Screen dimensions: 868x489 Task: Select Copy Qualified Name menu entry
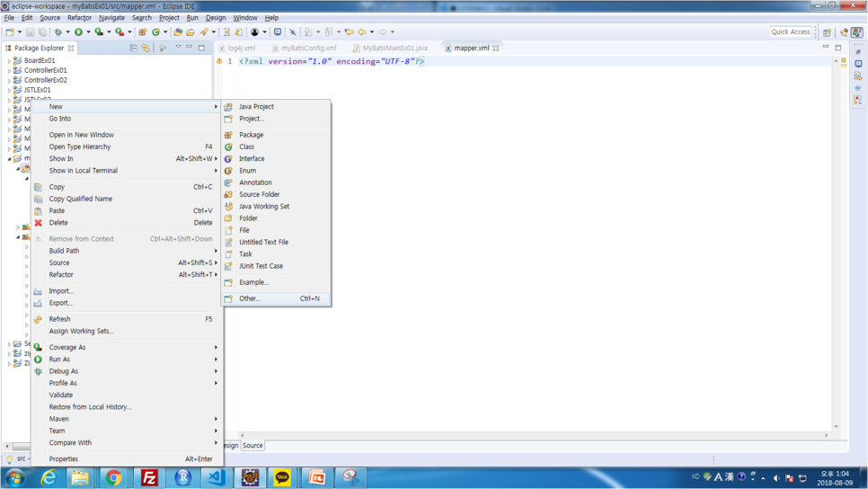click(x=126, y=199)
